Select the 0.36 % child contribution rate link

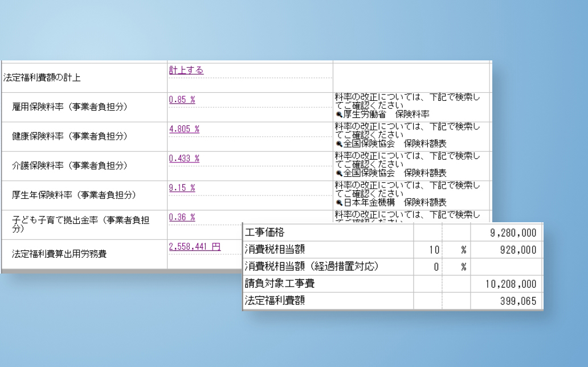click(182, 217)
